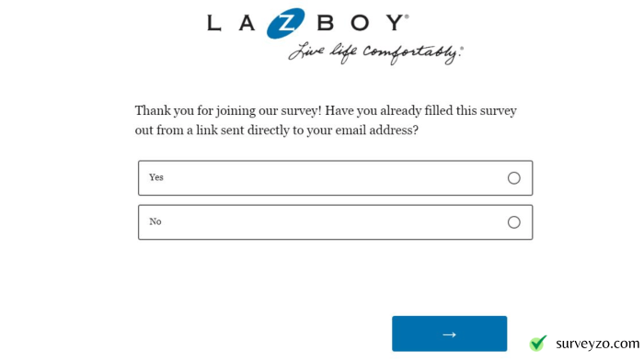Click the letter B in La-Z-Boy logo

pyautogui.click(x=326, y=23)
